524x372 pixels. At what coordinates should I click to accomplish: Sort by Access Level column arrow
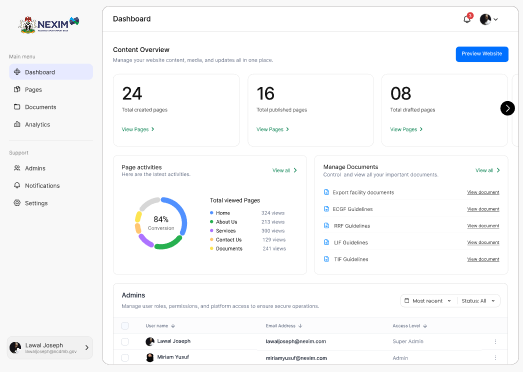coord(425,326)
